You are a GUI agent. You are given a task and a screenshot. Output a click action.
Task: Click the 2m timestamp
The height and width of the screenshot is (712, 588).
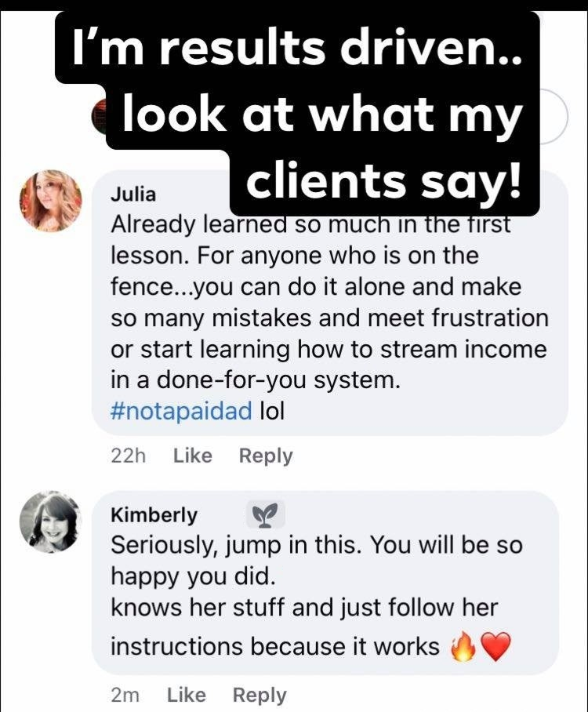(125, 696)
